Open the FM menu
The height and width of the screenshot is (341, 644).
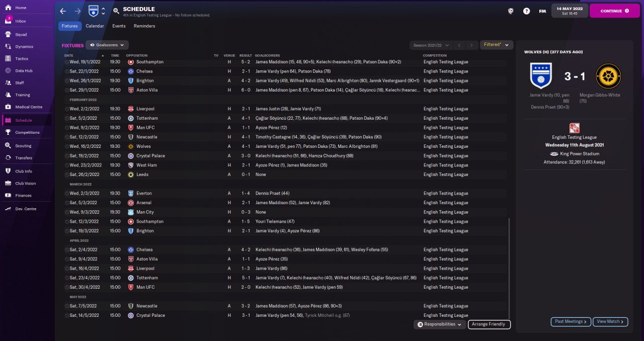click(x=542, y=11)
